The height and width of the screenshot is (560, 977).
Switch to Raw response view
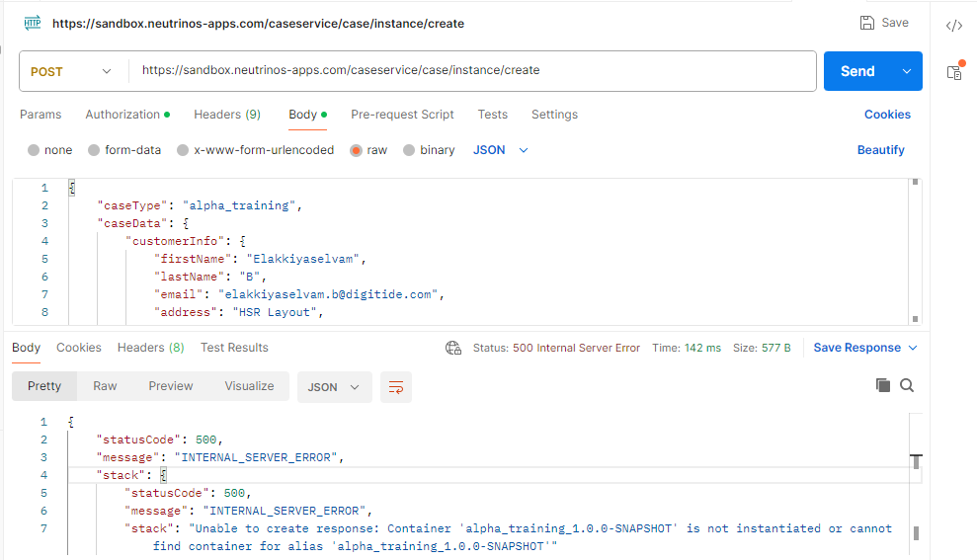[x=105, y=386]
